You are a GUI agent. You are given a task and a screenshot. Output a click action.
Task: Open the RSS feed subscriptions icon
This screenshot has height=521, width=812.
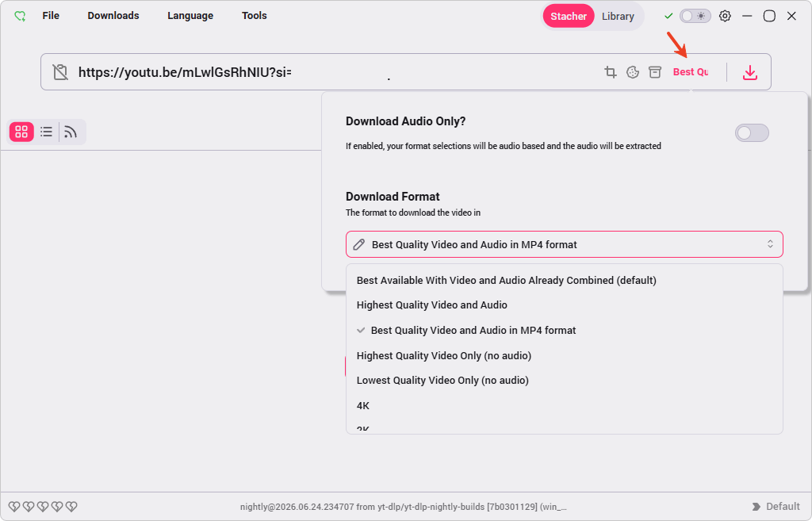point(71,132)
